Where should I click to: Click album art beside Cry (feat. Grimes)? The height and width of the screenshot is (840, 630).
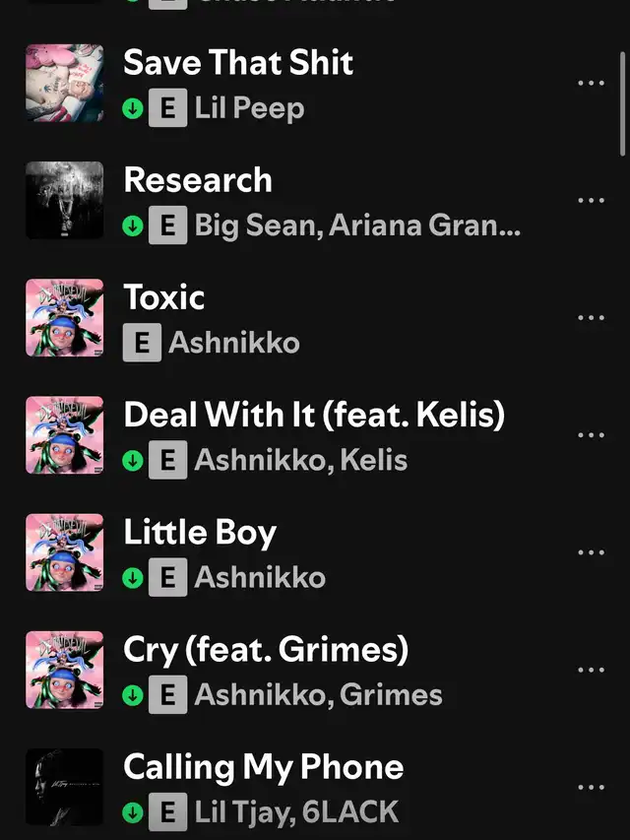point(64,670)
